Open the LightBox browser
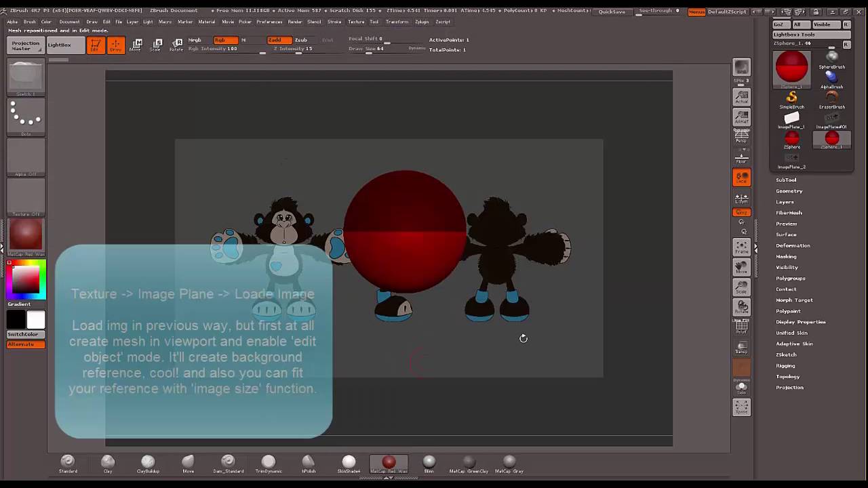This screenshot has height=488, width=868. [65, 45]
